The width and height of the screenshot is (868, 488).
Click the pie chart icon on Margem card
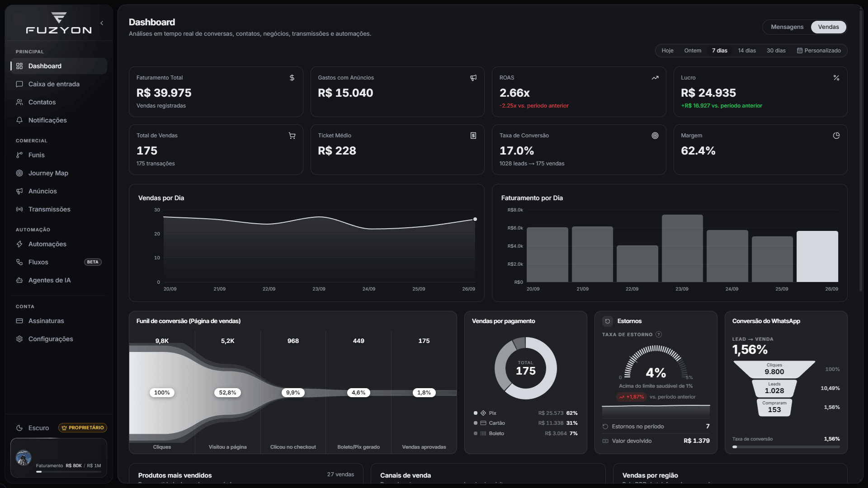click(836, 136)
